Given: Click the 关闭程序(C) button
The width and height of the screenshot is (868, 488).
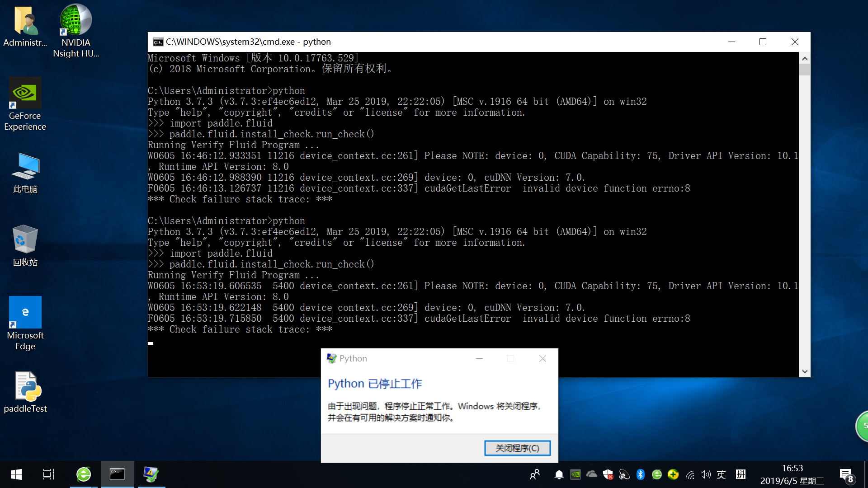Looking at the screenshot, I should pyautogui.click(x=517, y=448).
